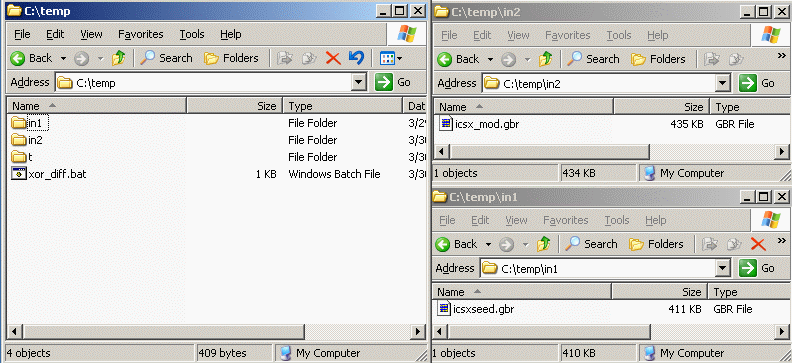Click Back arrow in C:\temp\in1 window
Screen dimensions: 792x363
pos(456,245)
